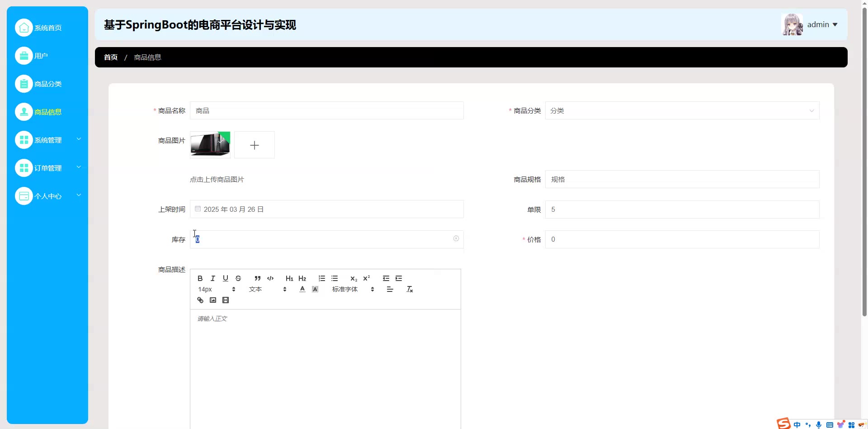Open the text color picker

point(302,289)
